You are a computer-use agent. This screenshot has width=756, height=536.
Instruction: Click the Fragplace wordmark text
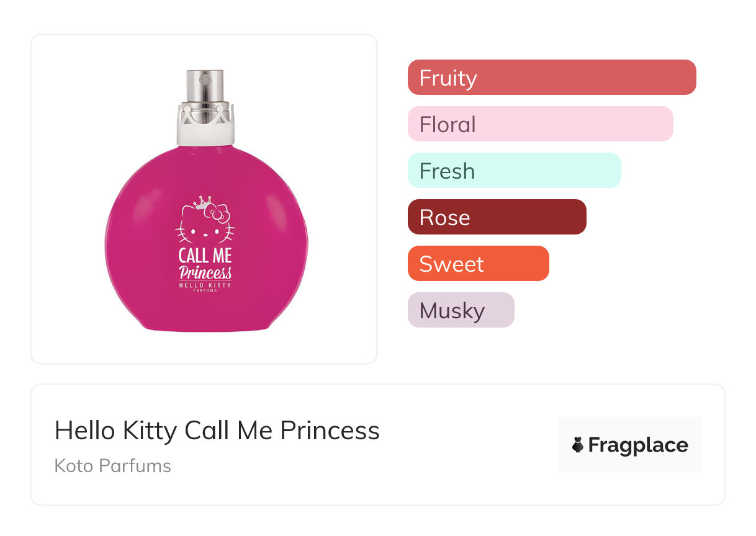coord(638,445)
